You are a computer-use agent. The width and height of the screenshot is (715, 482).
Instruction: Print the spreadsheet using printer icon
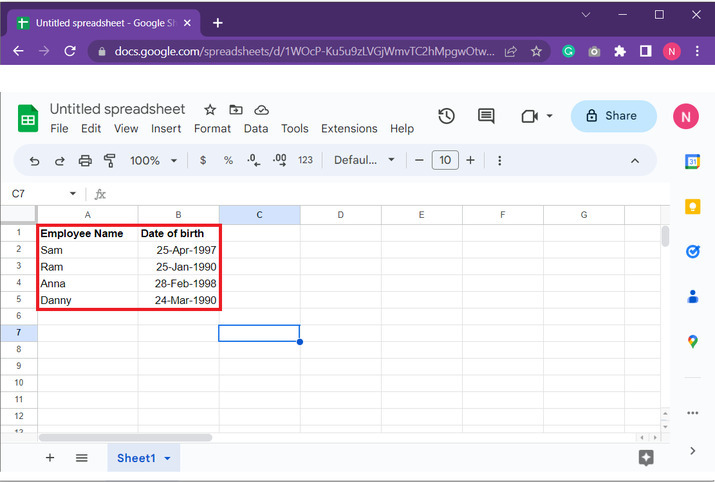point(85,161)
